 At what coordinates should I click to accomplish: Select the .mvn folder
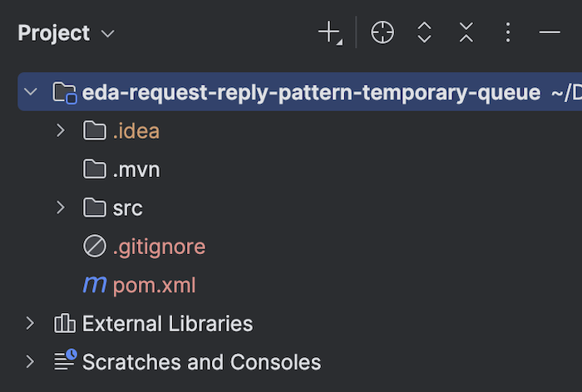click(136, 170)
